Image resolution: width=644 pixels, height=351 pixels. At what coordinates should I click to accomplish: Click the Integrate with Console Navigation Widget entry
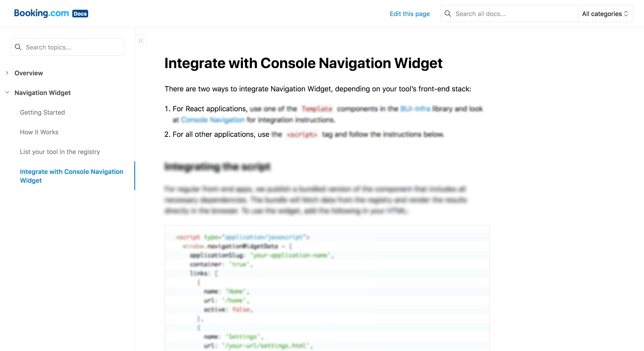pos(71,176)
